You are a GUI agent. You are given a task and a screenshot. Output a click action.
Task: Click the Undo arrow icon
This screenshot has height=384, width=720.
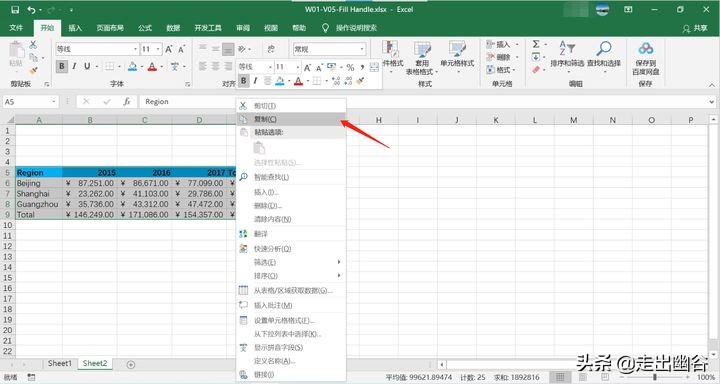click(31, 10)
